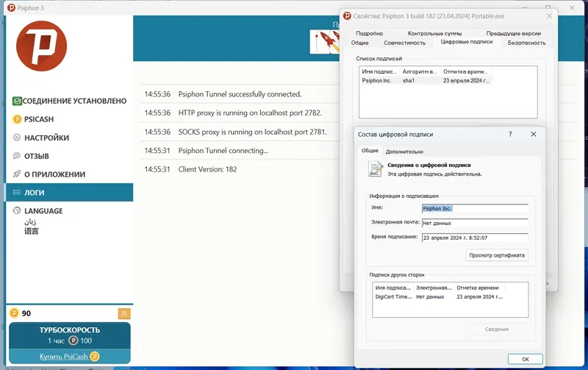Click the Просмотр сертификата button
The image size is (588, 370).
497,255
